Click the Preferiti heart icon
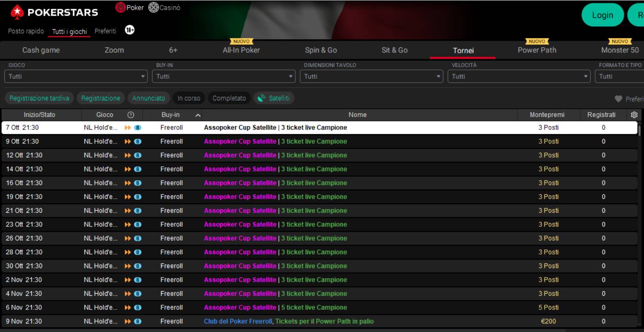This screenshot has height=332, width=644. (x=618, y=99)
